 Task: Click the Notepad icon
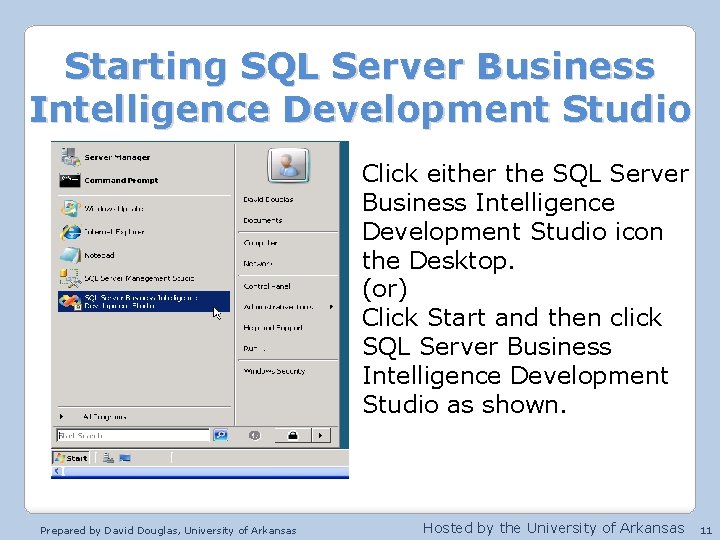point(70,255)
